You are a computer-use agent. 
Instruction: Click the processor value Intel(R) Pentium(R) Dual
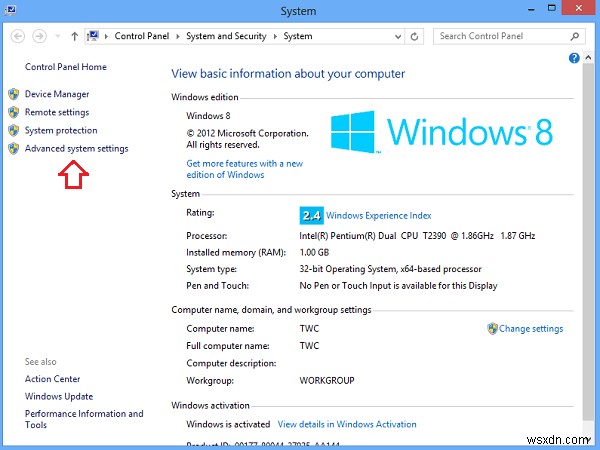[x=417, y=236]
